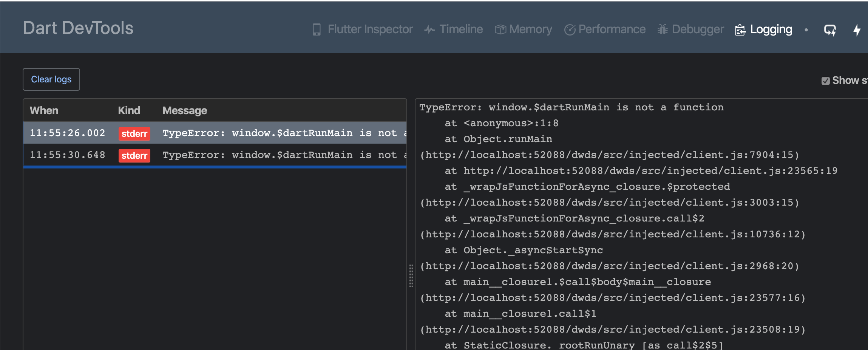Click the When column header
This screenshot has width=868, height=350.
coord(44,110)
